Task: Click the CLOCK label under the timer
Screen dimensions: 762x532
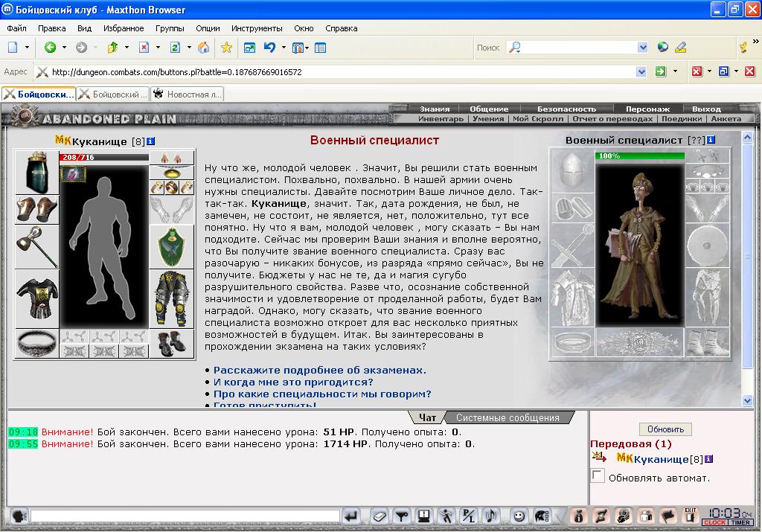Action: (714, 522)
